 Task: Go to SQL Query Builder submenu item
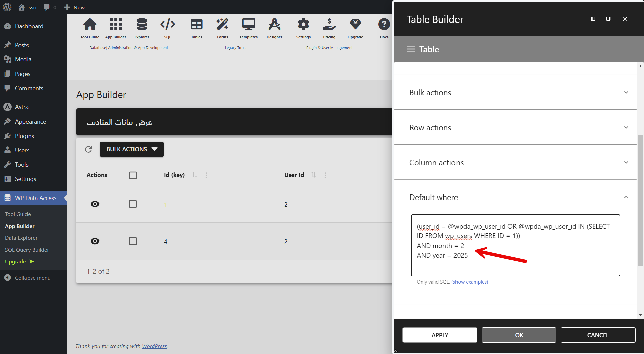(27, 250)
